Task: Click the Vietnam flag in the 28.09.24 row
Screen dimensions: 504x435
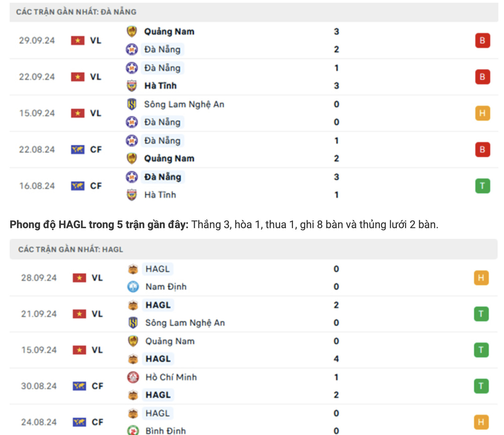Action: [x=79, y=278]
